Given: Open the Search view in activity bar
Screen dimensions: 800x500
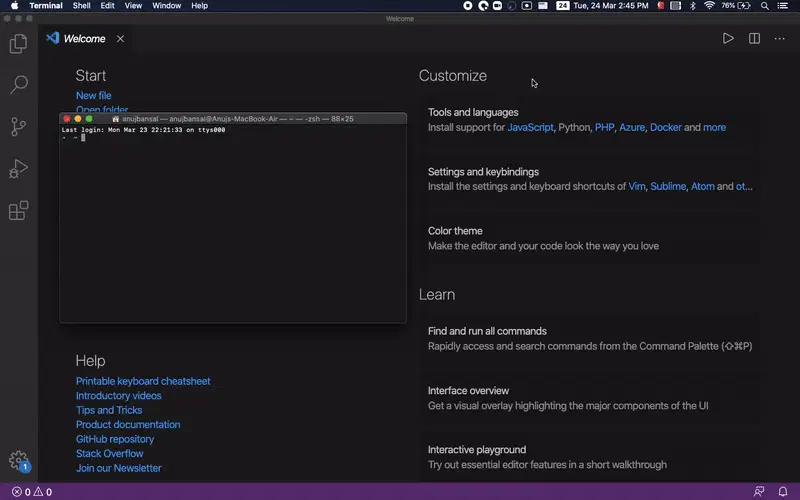Looking at the screenshot, I should click(18, 85).
